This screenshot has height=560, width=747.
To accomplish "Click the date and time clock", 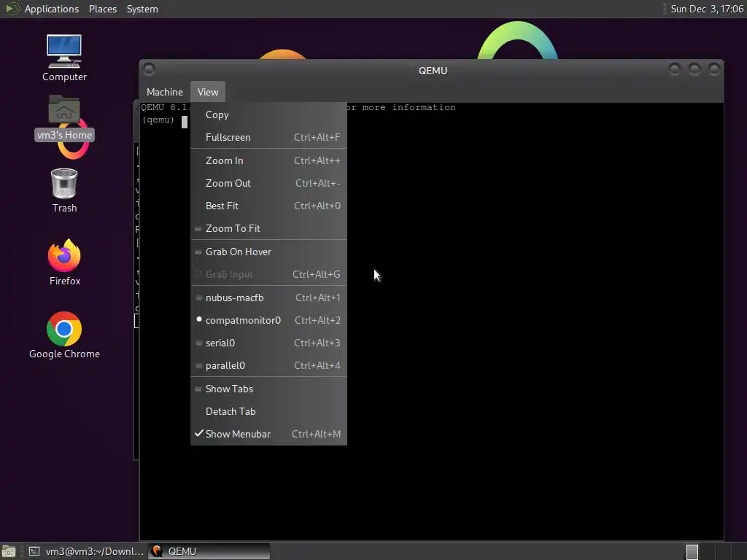I will pos(706,9).
